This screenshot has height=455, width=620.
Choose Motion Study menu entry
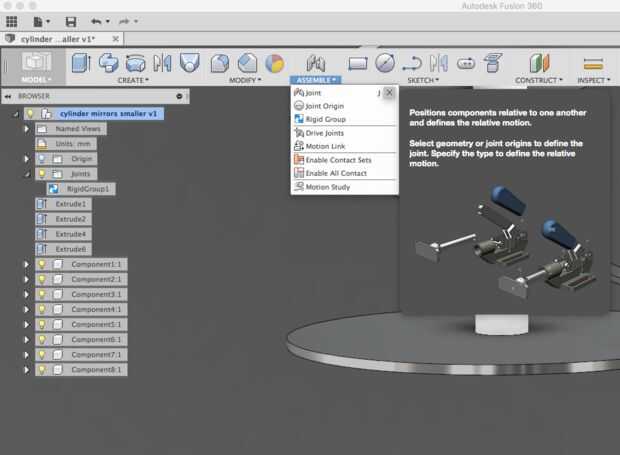(x=344, y=187)
